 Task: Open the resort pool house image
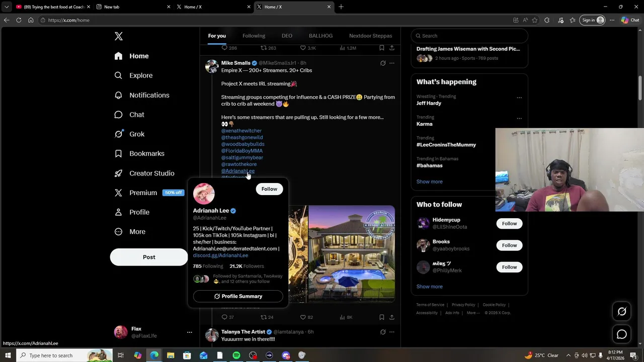tap(352, 254)
